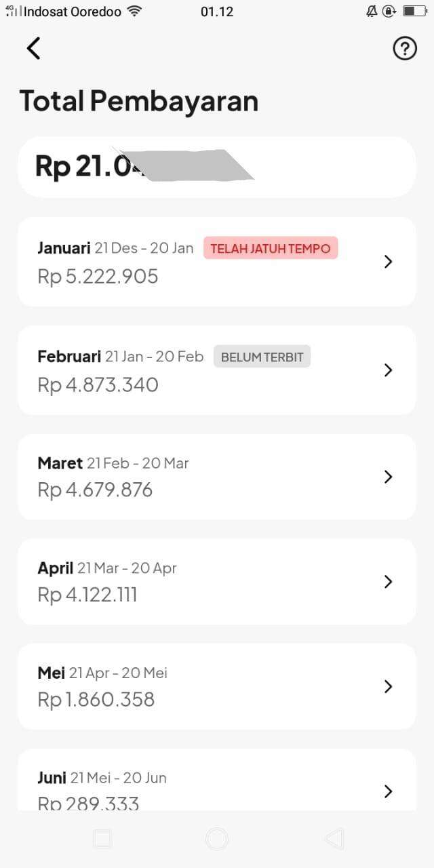Open the help question mark icon
The height and width of the screenshot is (868, 434).
[x=405, y=48]
